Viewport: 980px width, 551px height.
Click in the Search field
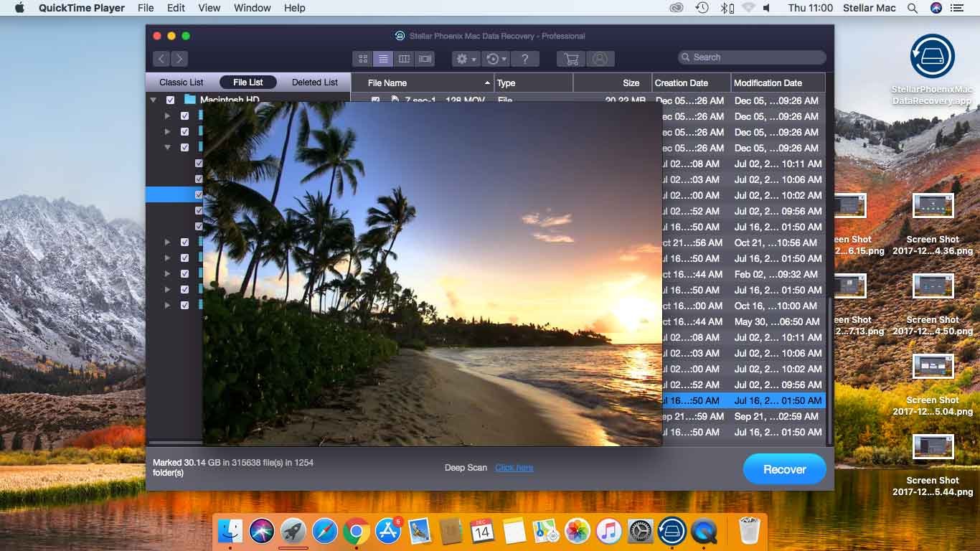tap(752, 57)
